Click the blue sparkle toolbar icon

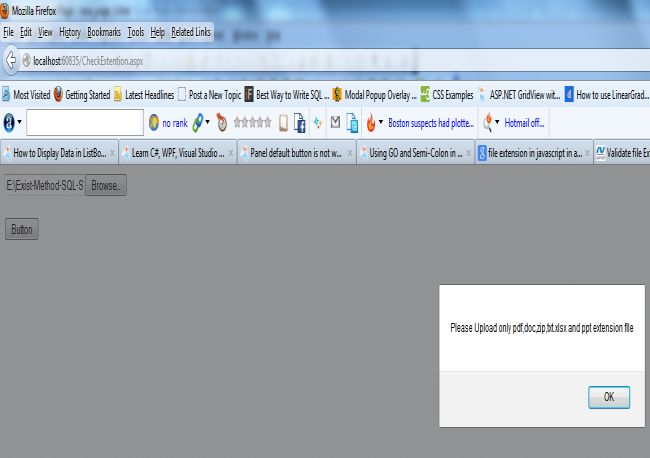(318, 123)
